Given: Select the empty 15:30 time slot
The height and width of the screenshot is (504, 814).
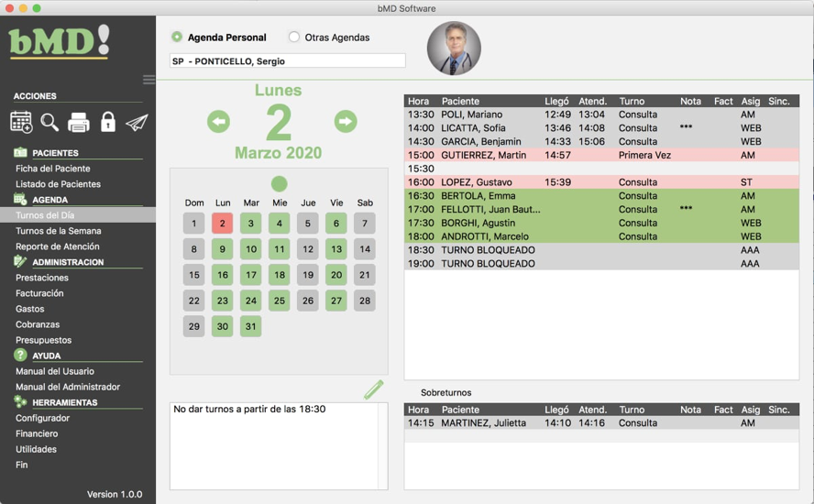Looking at the screenshot, I should (x=601, y=169).
